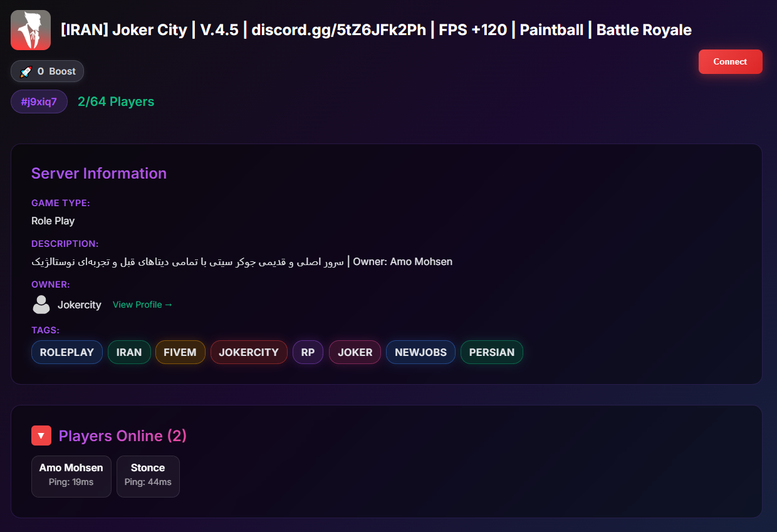This screenshot has width=777, height=532.
Task: Click the GAME TYPE label
Action: tap(61, 203)
